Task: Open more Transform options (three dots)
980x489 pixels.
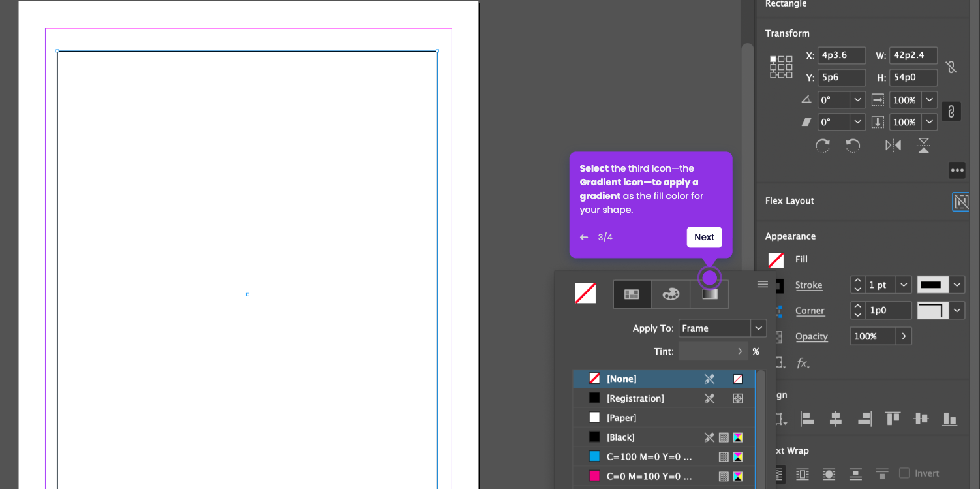Action: tap(957, 170)
